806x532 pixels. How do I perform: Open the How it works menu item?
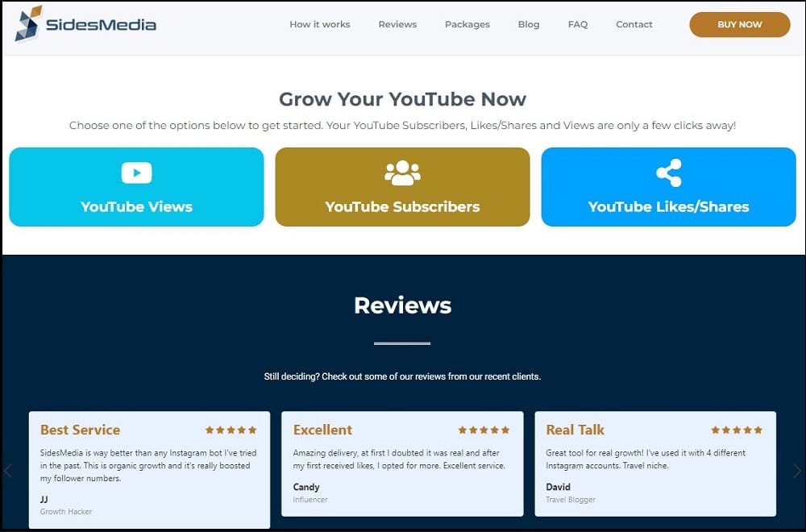(x=320, y=24)
